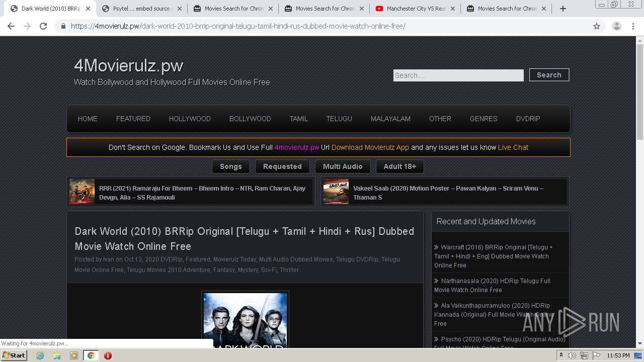Open Narthanasala (2020) HDRip sidebar link
This screenshot has width=644, height=362.
click(492, 286)
